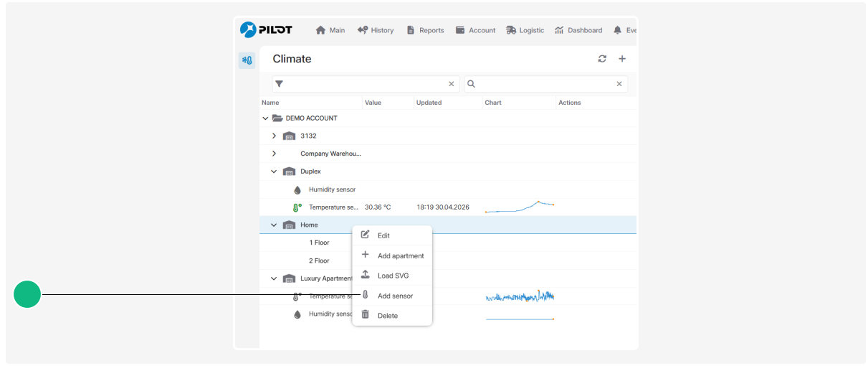Viewport: 868px width, 366px height.
Task: Collapse the Luxury Apartment building
Action: 274,278
